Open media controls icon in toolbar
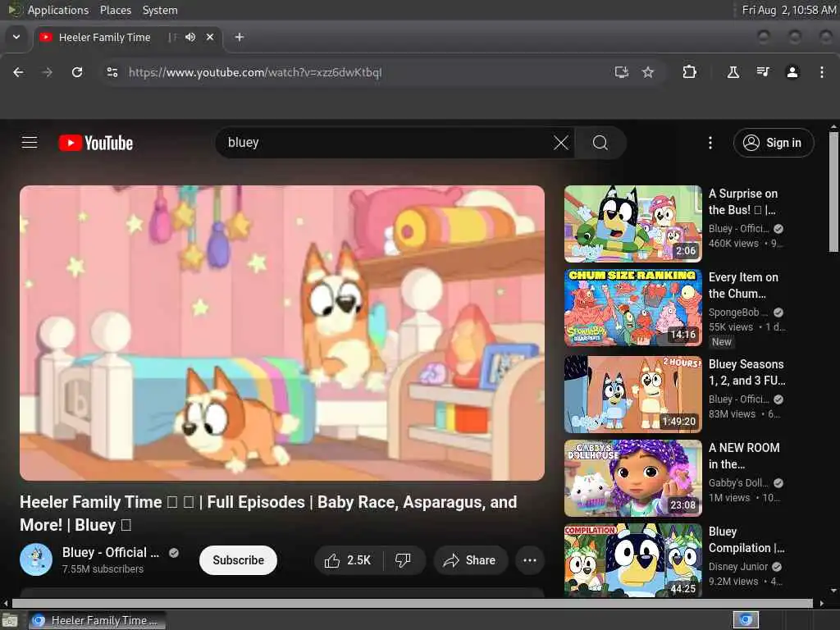The image size is (840, 630). click(x=763, y=72)
